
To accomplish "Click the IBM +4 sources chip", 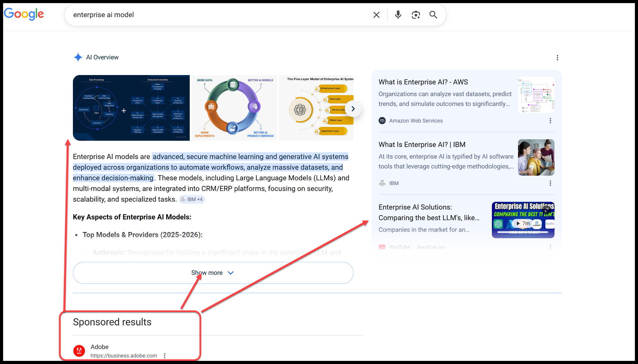I will [192, 199].
